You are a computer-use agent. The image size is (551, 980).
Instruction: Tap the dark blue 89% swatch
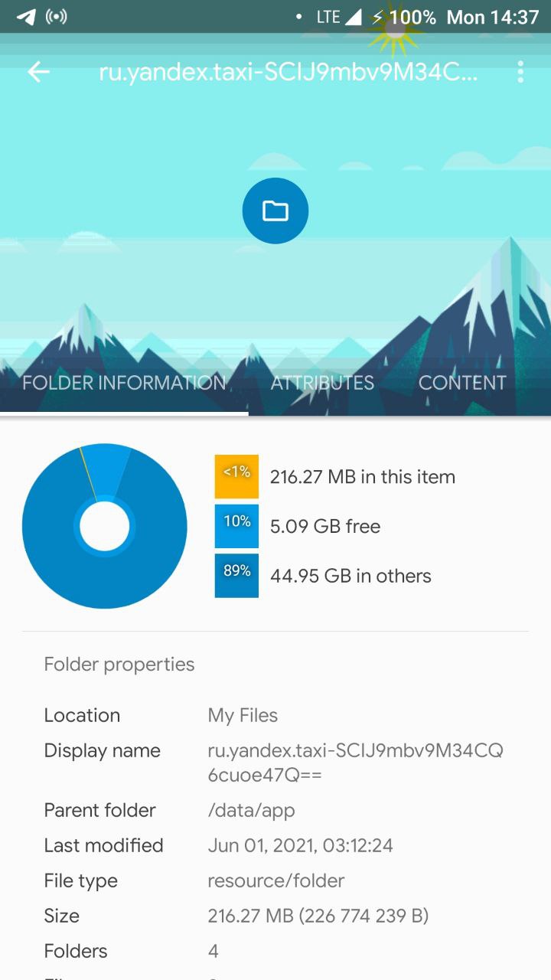pos(236,576)
